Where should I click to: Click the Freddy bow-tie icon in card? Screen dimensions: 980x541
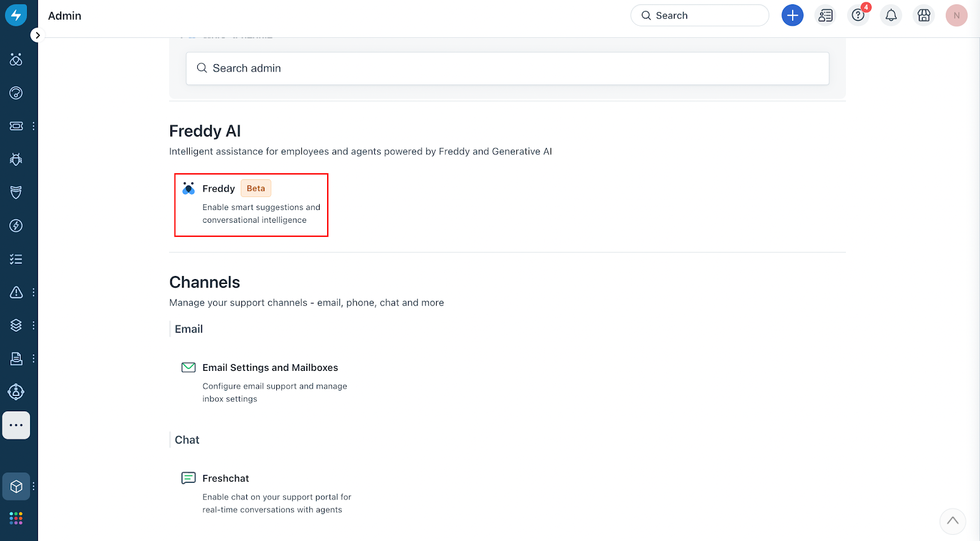tap(189, 188)
